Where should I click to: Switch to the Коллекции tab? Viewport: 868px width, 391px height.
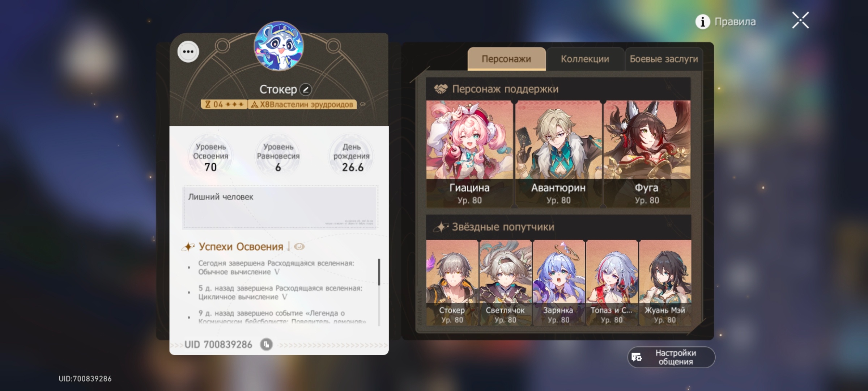pos(585,59)
